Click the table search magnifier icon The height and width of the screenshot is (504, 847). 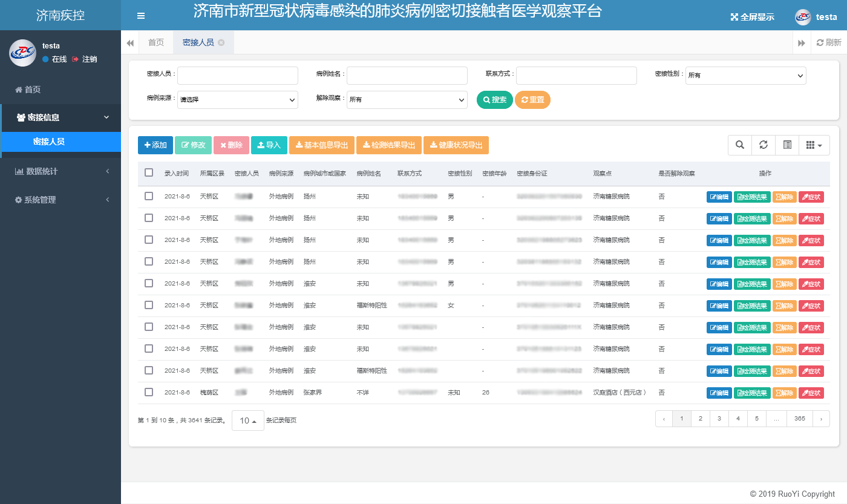coord(739,145)
